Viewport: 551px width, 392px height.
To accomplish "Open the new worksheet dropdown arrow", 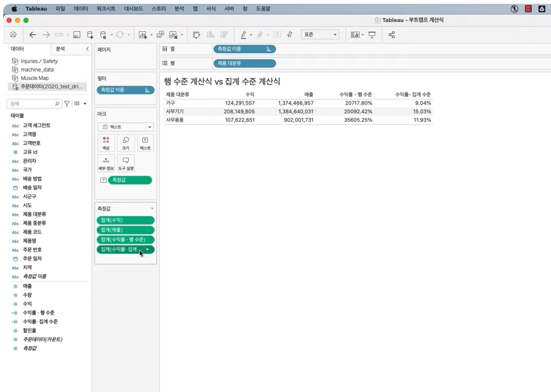I will click(x=152, y=35).
